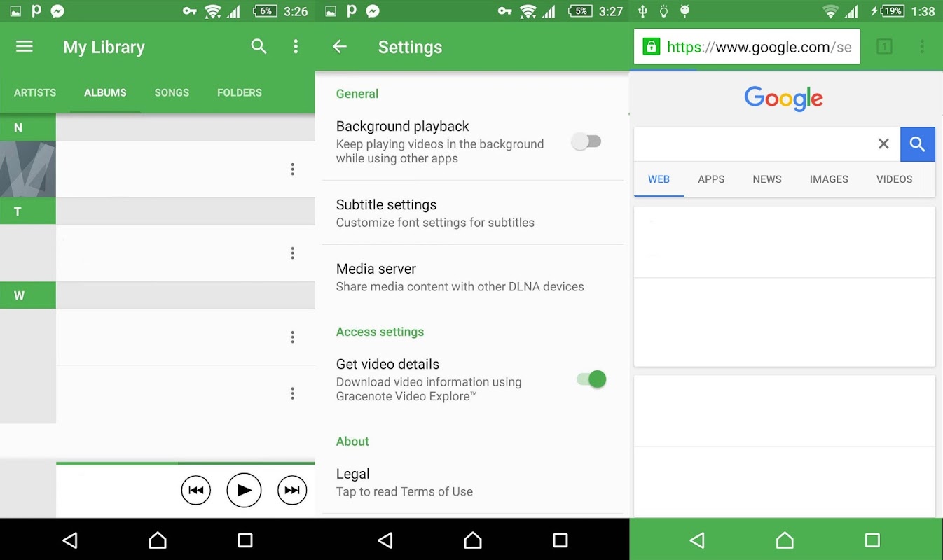Open browser tab switcher showing 1
Image resolution: width=943 pixels, height=560 pixels.
(x=884, y=47)
